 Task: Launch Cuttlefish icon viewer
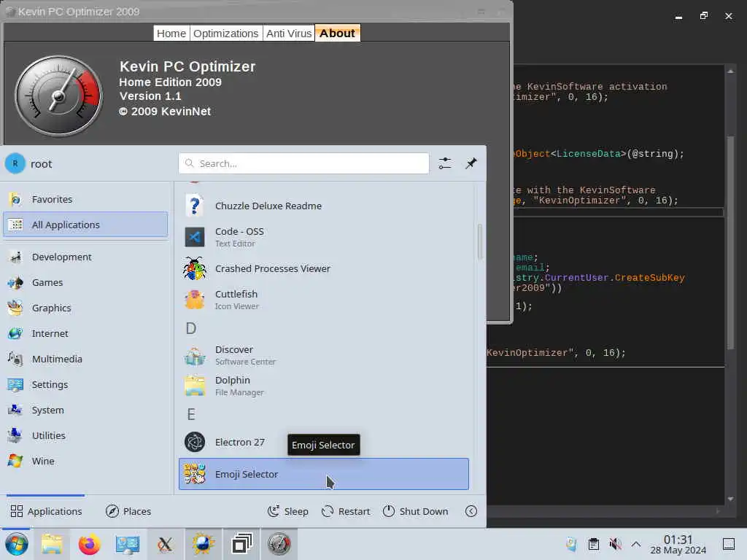(x=323, y=300)
